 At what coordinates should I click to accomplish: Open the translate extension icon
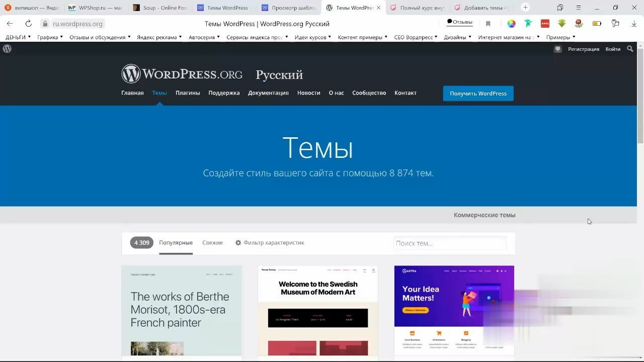[x=615, y=24]
